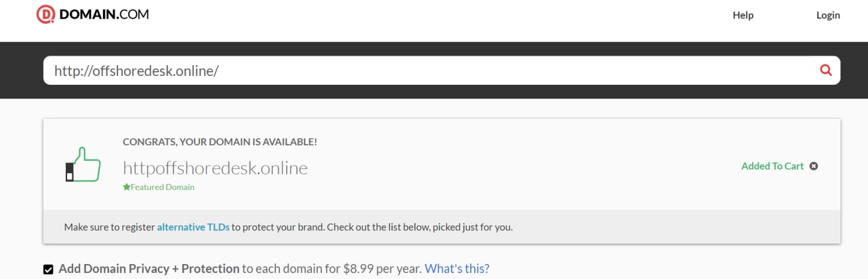This screenshot has width=868, height=279.
Task: Open the What's this? link
Action: pyautogui.click(x=457, y=269)
